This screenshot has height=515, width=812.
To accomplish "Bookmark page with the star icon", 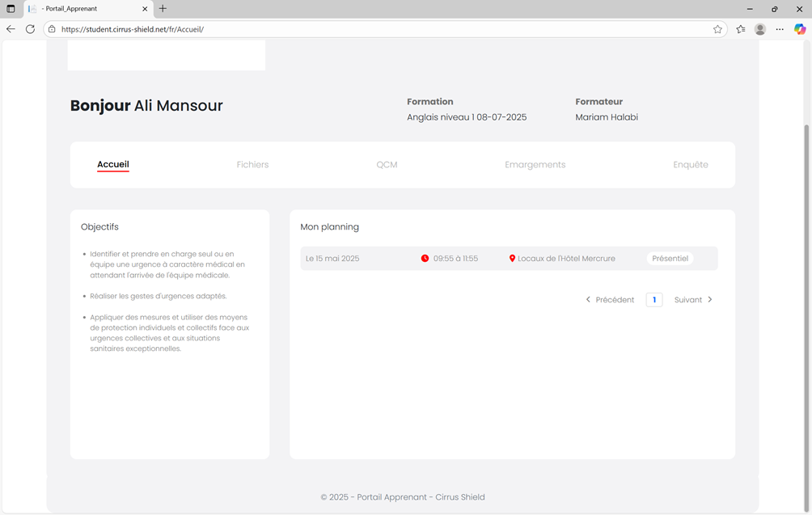I will [x=717, y=29].
